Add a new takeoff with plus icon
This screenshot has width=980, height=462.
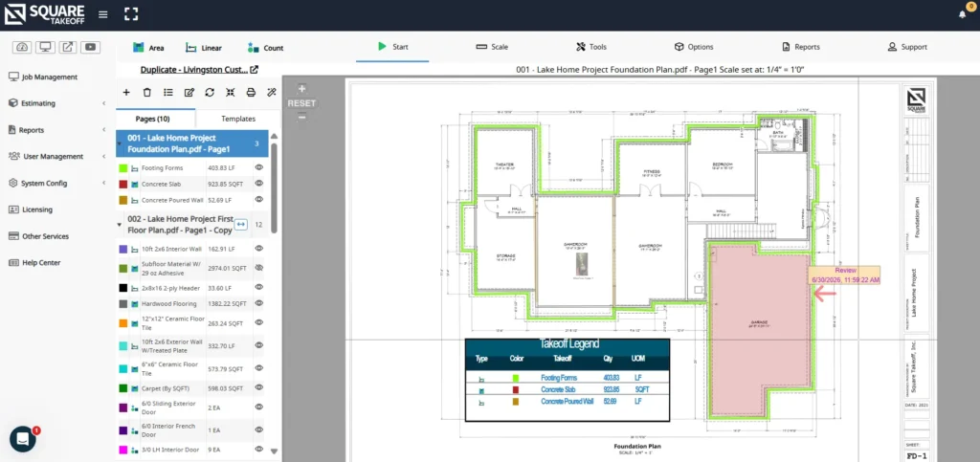tap(126, 93)
